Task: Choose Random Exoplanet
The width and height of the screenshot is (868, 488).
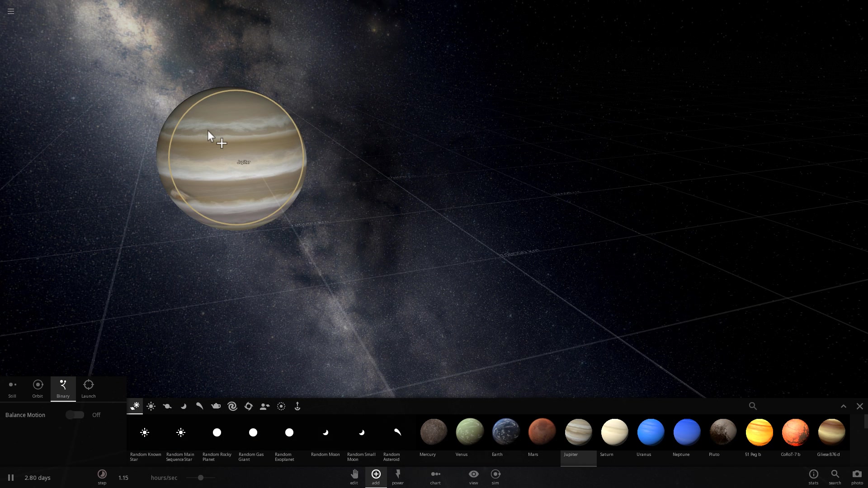Action: tap(289, 441)
